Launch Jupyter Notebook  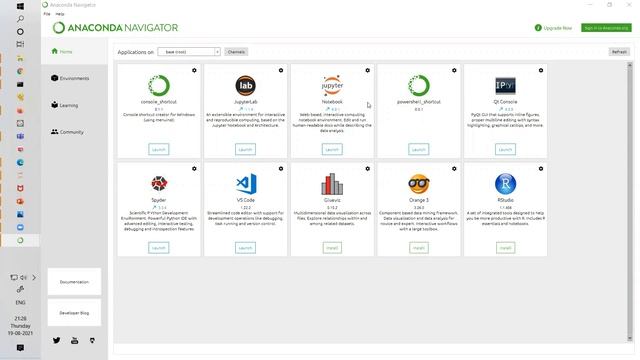coord(332,149)
